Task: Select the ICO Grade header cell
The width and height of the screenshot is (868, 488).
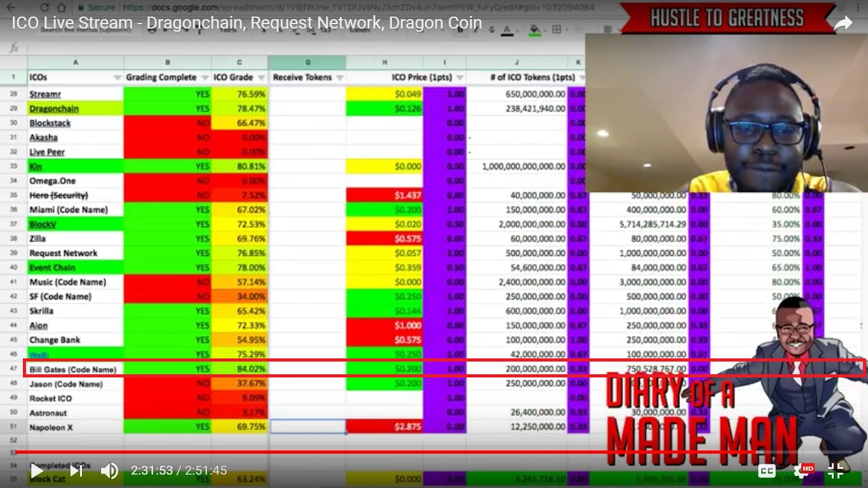Action: coord(240,78)
